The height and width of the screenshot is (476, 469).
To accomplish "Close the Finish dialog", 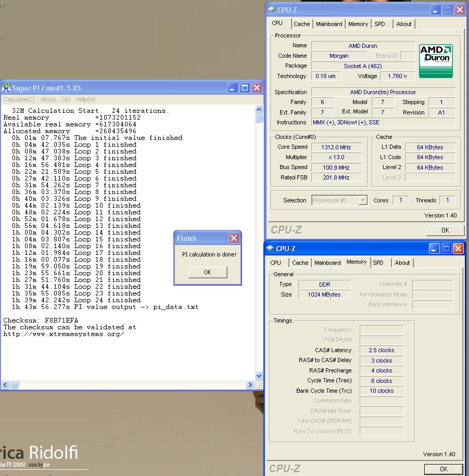I will coord(234,238).
